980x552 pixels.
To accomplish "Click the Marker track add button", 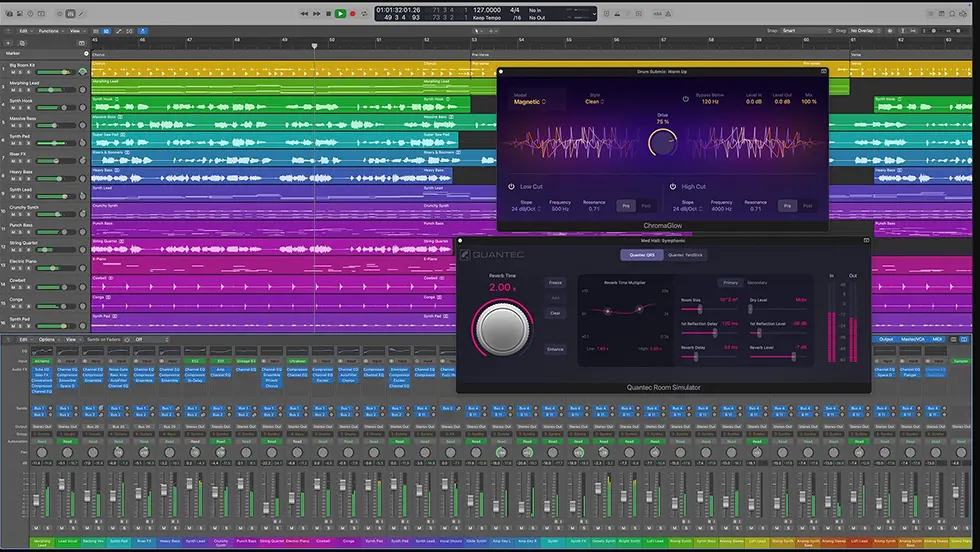I will 86,54.
